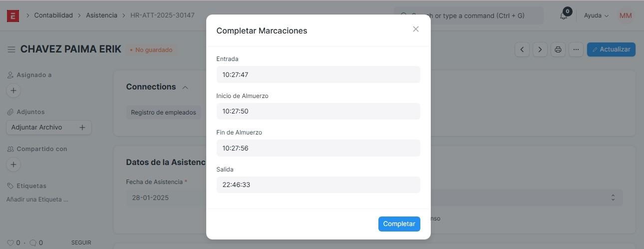Screen dimensions: 644x249
Task: Click the Completar button
Action: pyautogui.click(x=399, y=224)
